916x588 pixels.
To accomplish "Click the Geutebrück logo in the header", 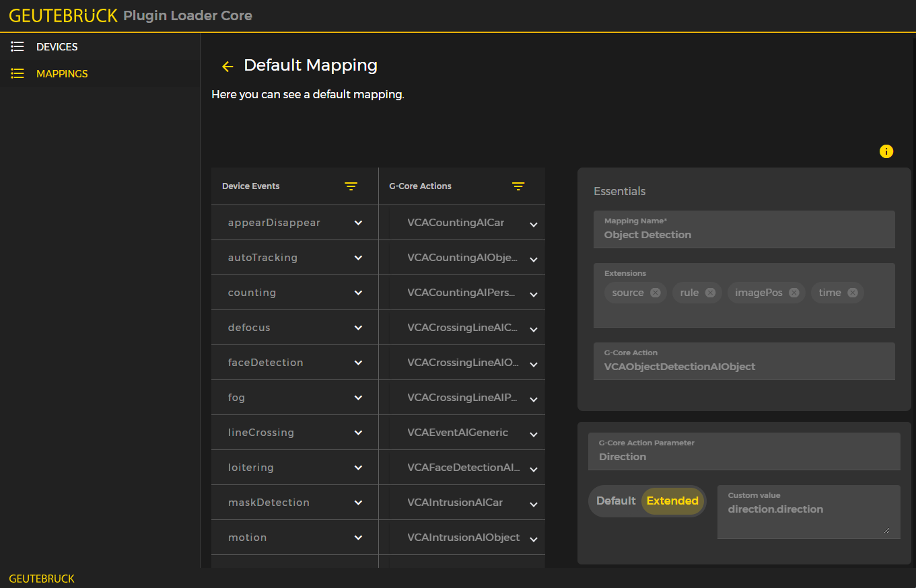I will click(63, 15).
